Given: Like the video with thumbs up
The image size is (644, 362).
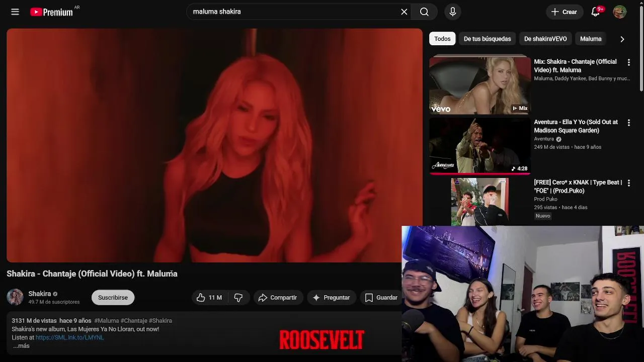Looking at the screenshot, I should tap(209, 298).
